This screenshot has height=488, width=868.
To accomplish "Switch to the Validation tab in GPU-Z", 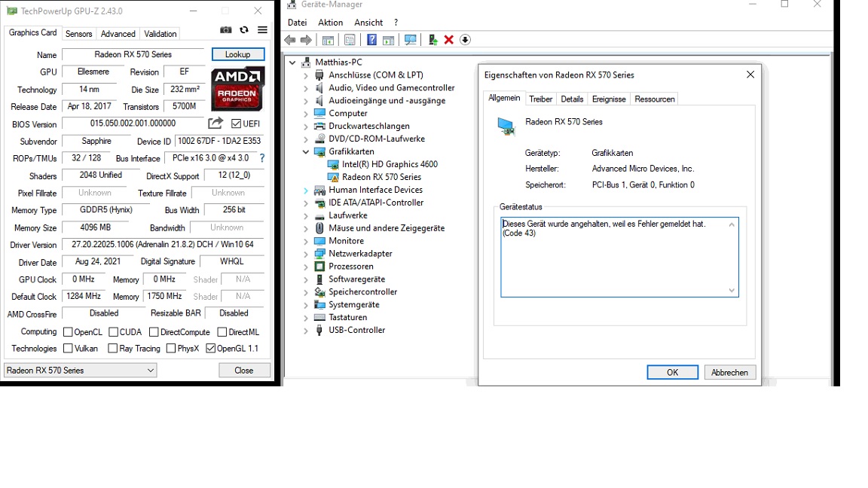I will point(160,34).
